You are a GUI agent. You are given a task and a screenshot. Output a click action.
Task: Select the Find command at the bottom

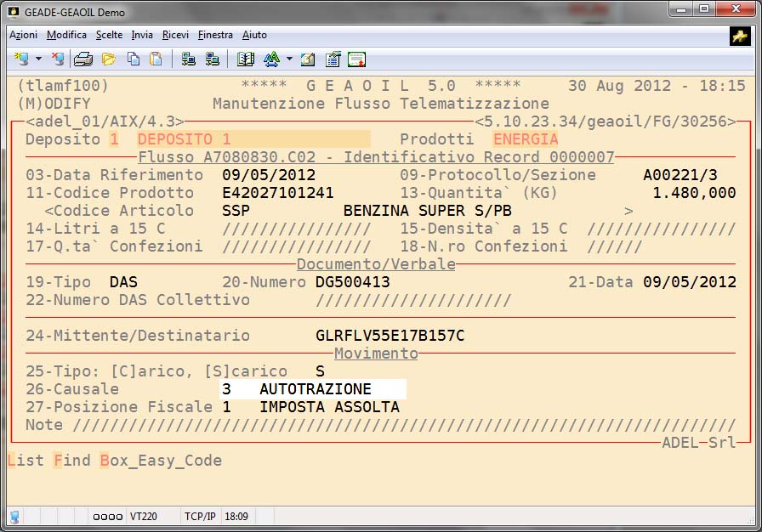(71, 461)
